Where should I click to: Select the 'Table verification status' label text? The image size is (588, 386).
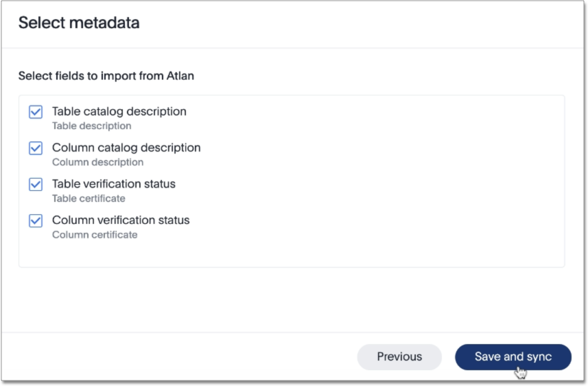(113, 184)
